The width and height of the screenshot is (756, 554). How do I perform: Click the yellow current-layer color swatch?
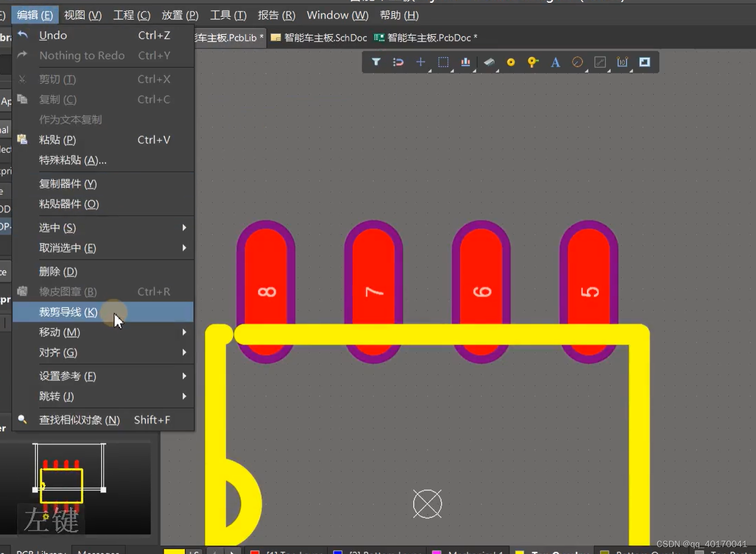(174, 551)
